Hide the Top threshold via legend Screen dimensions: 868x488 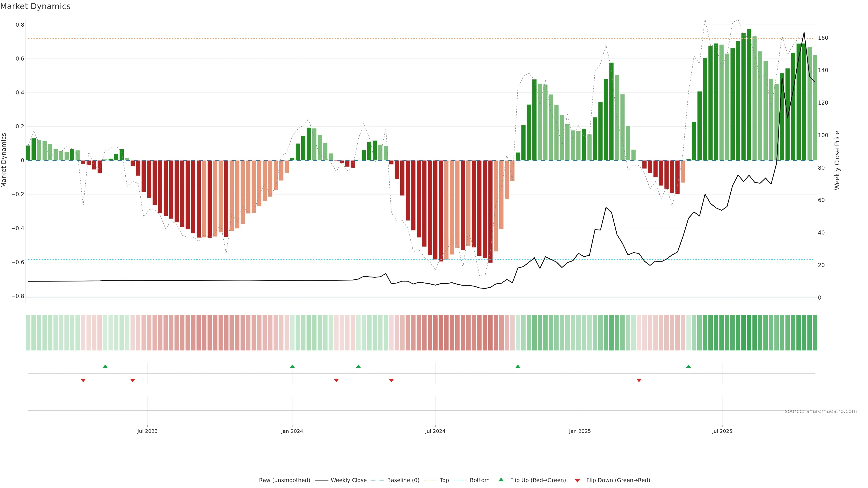click(444, 480)
